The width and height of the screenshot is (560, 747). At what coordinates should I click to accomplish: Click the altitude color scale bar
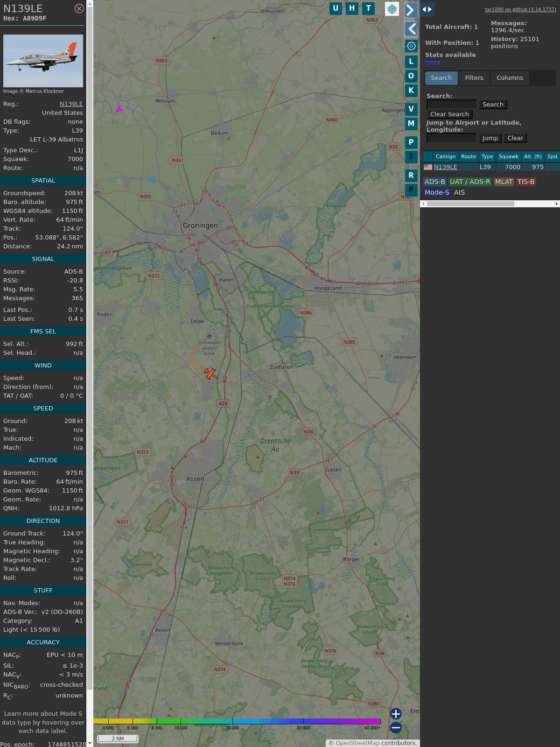tap(237, 721)
